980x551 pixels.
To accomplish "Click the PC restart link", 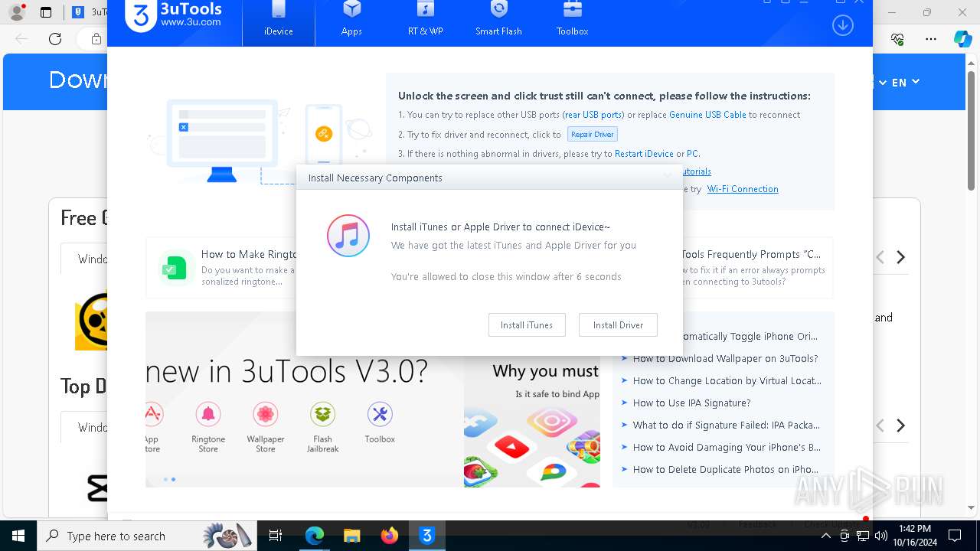I will click(693, 154).
